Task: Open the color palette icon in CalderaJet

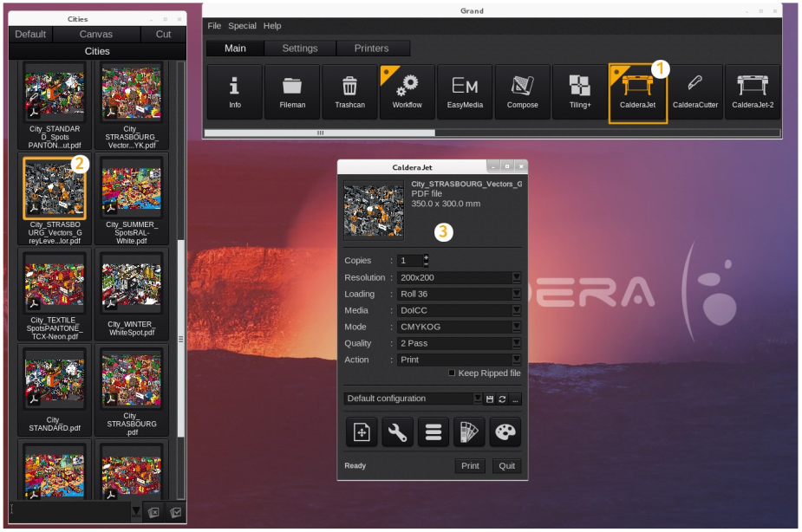Action: [505, 432]
